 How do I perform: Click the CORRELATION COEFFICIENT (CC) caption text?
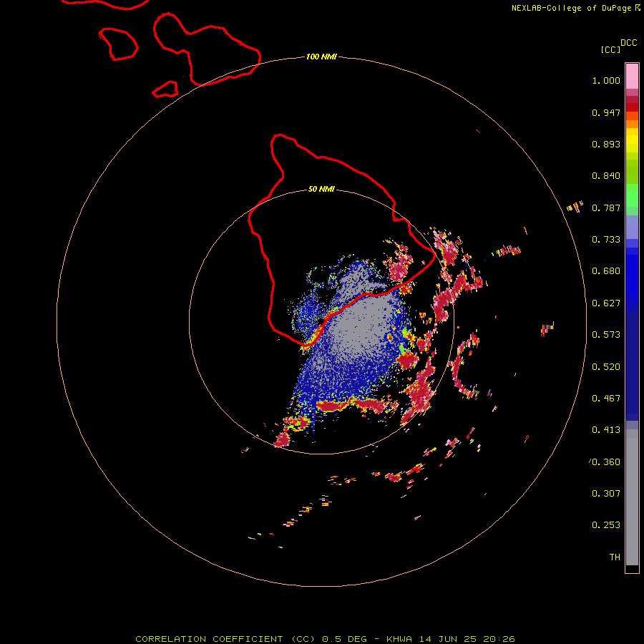tap(225, 639)
